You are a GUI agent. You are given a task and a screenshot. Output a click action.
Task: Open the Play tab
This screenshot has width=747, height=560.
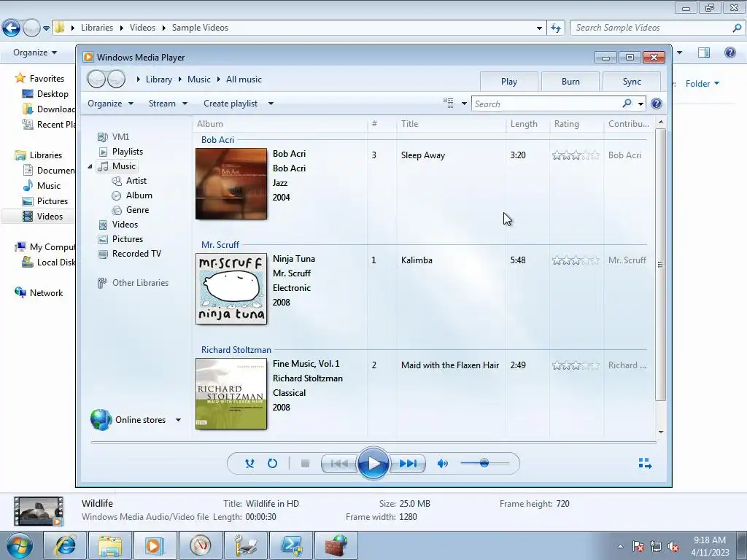tap(508, 82)
